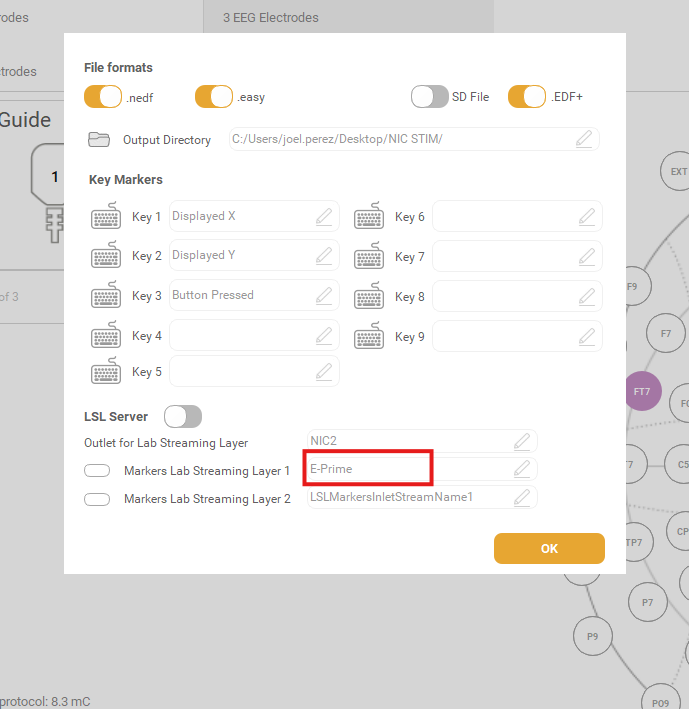This screenshot has height=709, width=689.
Task: Select the F7 electrode in background map
Action: tap(666, 333)
